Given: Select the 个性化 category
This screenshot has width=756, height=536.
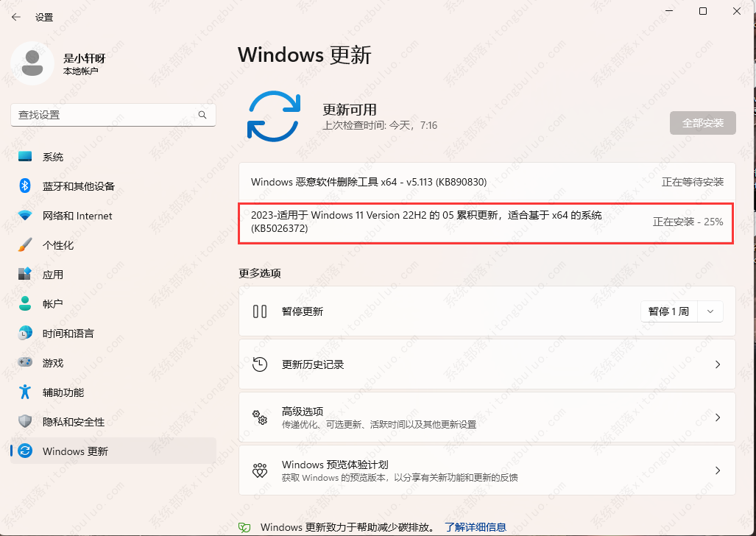Looking at the screenshot, I should (x=113, y=244).
